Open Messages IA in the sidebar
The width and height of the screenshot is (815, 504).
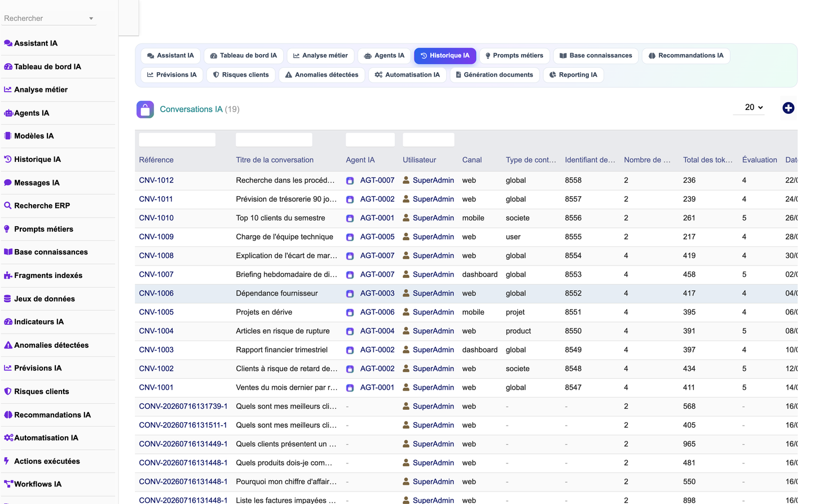click(x=37, y=183)
